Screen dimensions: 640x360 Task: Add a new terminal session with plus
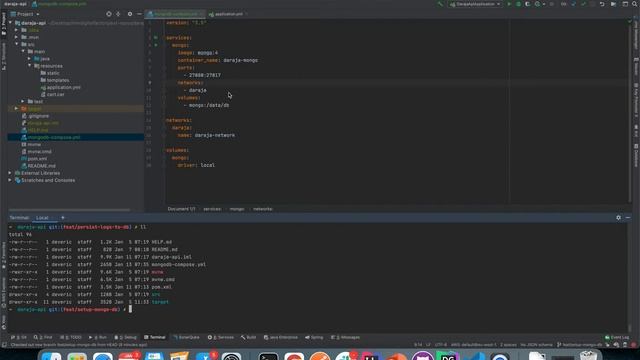coord(62,218)
